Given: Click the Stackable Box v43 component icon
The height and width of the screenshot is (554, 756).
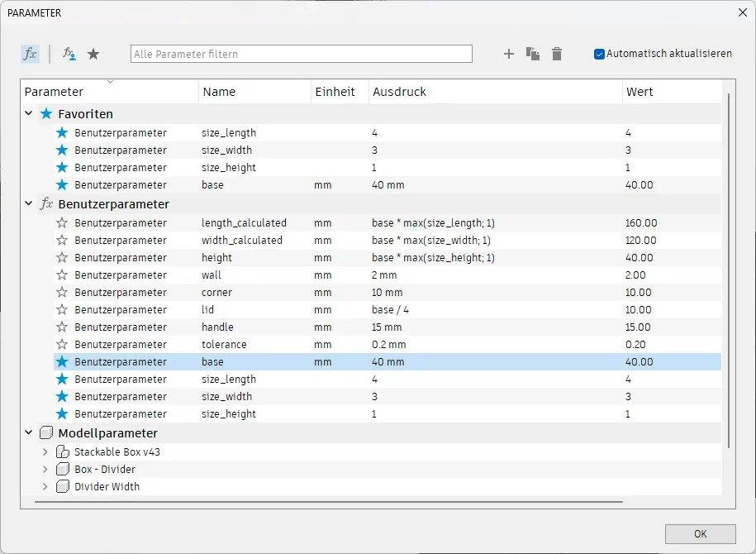Looking at the screenshot, I should (x=63, y=451).
